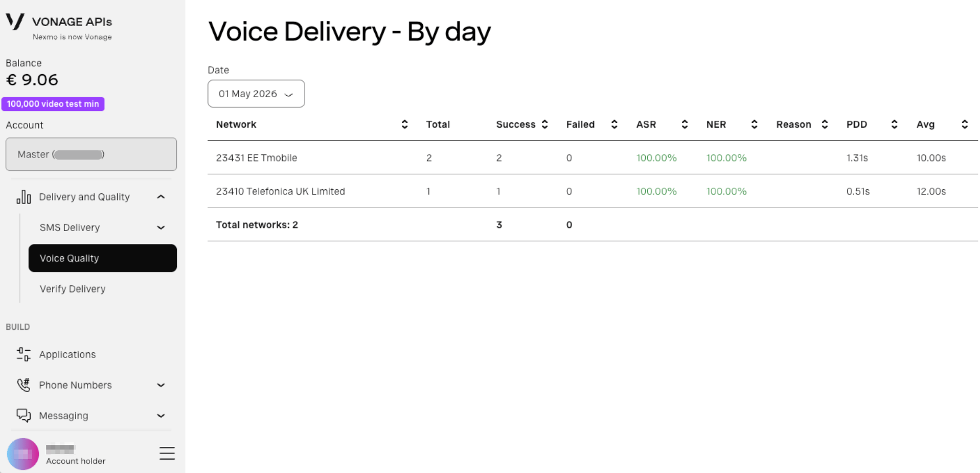Click the 23410 Telefonica UK Limited row
The image size is (980, 473).
click(x=592, y=191)
